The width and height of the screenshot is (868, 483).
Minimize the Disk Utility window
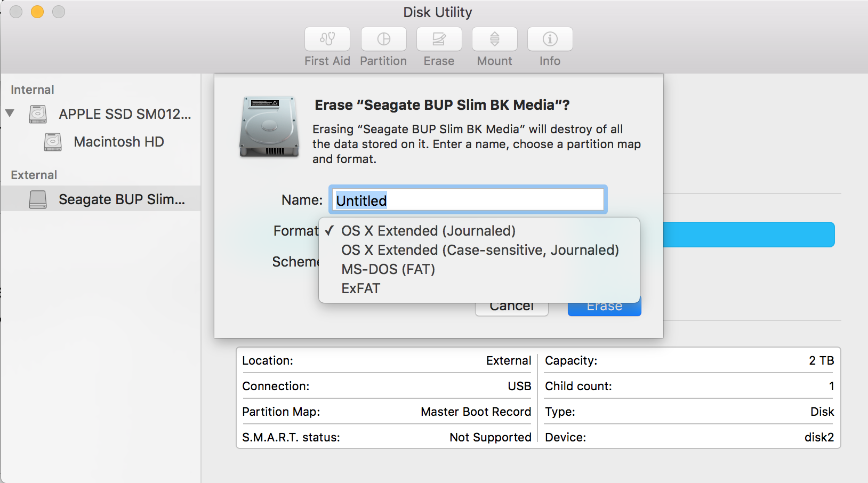pos(37,12)
